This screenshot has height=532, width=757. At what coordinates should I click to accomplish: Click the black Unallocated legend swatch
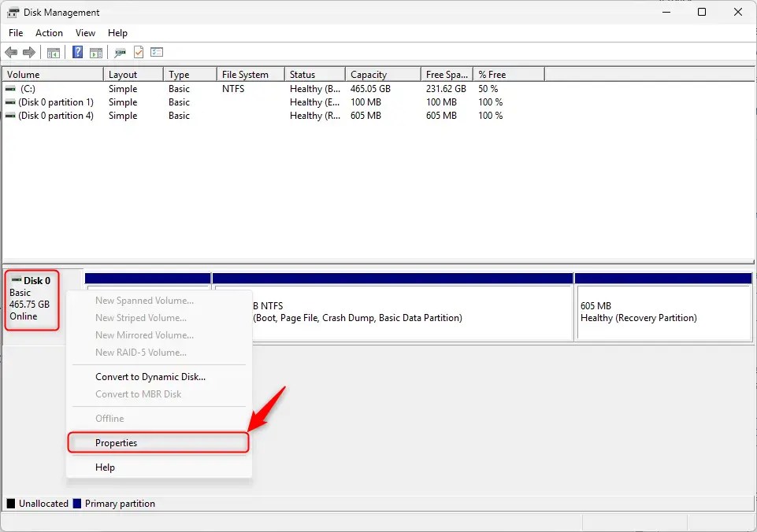pyautogui.click(x=10, y=504)
